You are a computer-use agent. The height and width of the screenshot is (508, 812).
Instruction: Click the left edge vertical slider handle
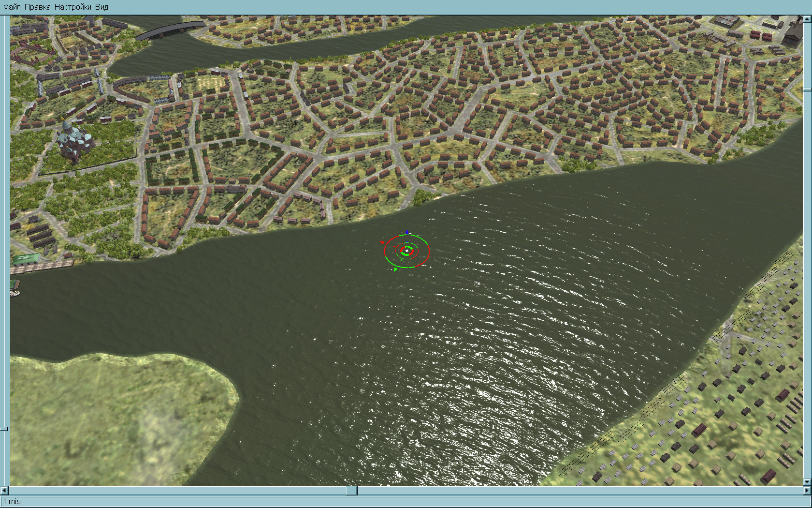[4, 429]
